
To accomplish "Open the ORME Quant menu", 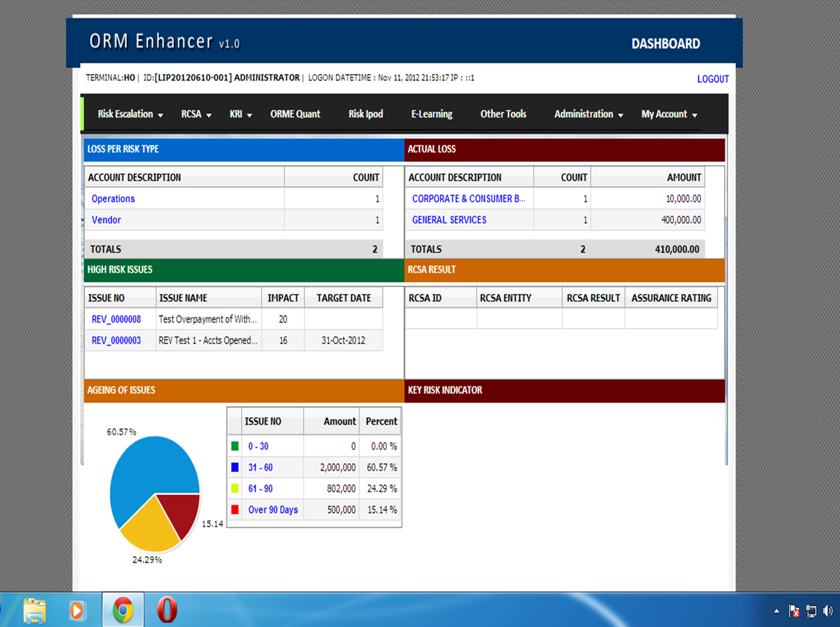I will click(x=295, y=114).
